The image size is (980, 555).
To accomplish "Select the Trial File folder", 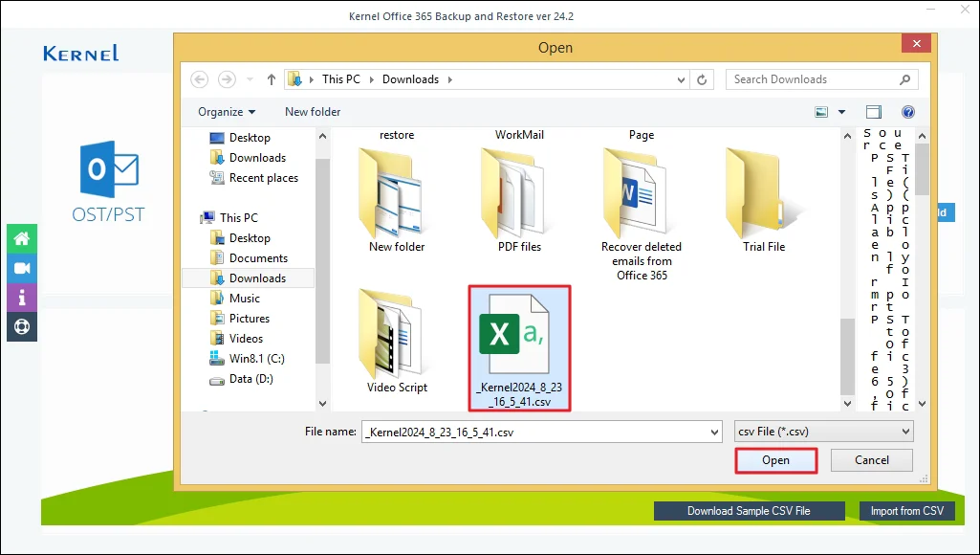I will [764, 200].
